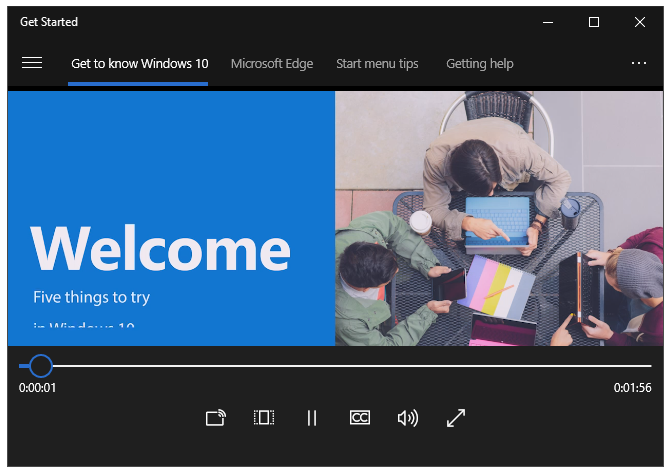This screenshot has width=668, height=473.
Task: Open the hamburger navigation menu
Action: 32,63
